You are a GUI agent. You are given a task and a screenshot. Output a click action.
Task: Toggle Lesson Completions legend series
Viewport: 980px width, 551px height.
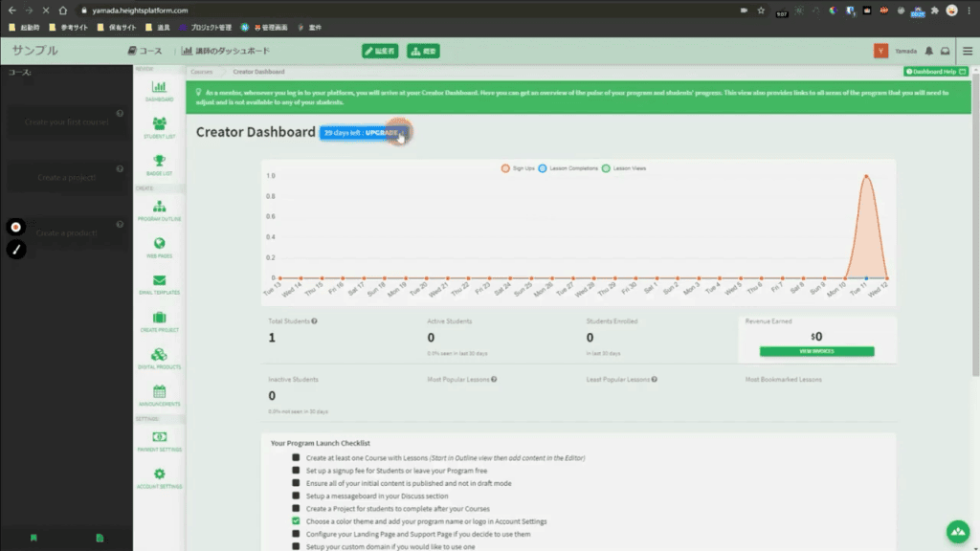pyautogui.click(x=568, y=168)
